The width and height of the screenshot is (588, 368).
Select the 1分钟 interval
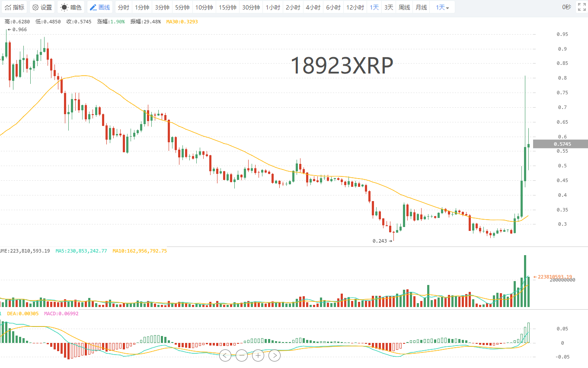(142, 7)
